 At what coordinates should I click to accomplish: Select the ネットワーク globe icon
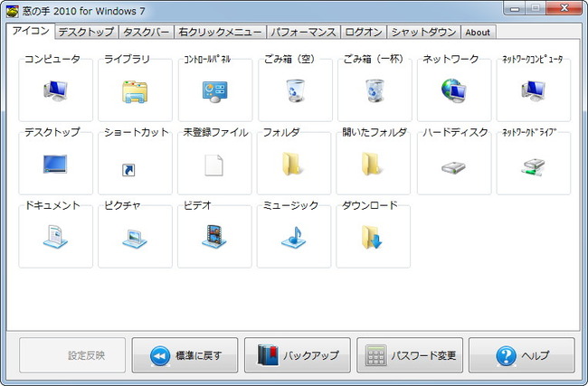pos(453,89)
